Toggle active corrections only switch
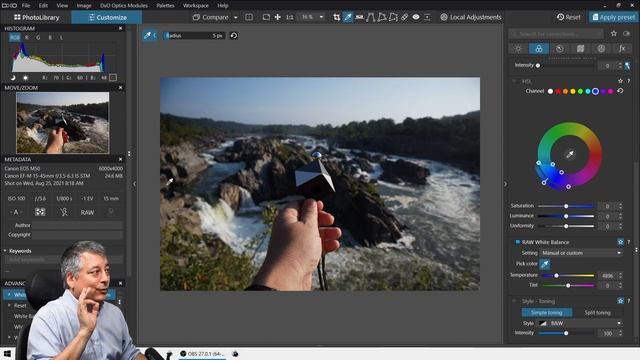The image size is (640, 360). pyautogui.click(x=627, y=33)
